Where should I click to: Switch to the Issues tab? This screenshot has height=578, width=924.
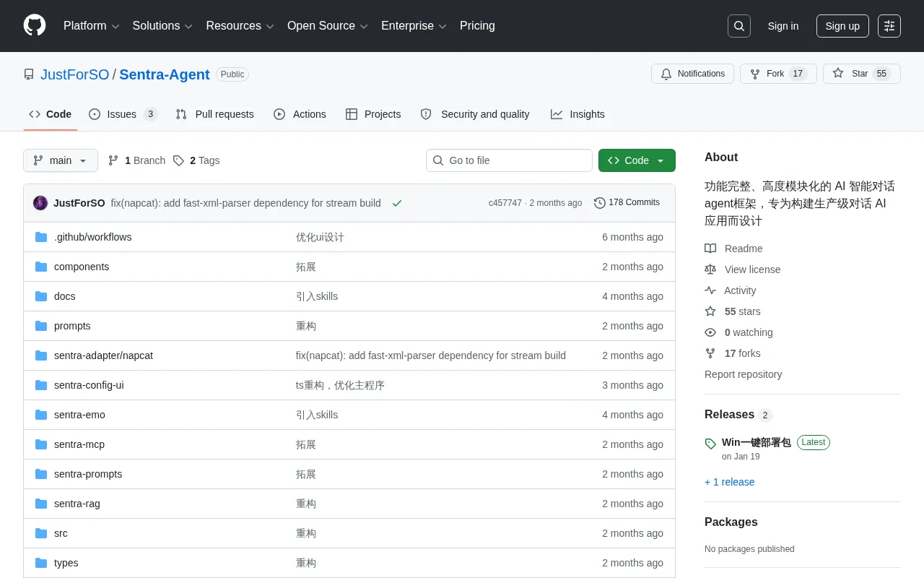pos(123,114)
